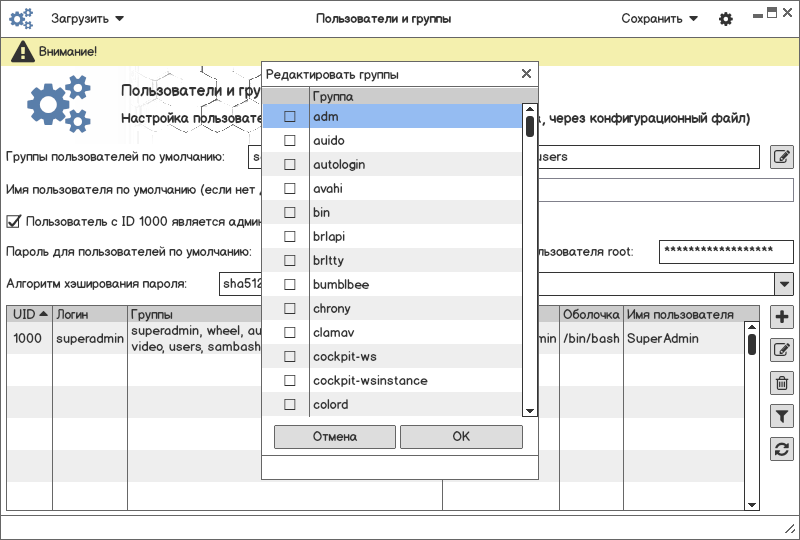Viewport: 800px width, 540px height.
Task: Click the edit user pencil icon beside table
Action: coord(783,350)
